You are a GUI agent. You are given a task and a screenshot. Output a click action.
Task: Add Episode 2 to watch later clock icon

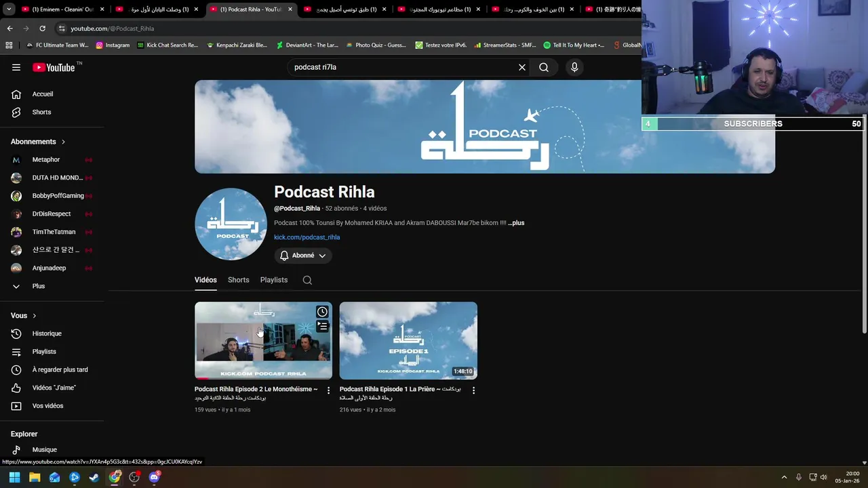pyautogui.click(x=322, y=312)
